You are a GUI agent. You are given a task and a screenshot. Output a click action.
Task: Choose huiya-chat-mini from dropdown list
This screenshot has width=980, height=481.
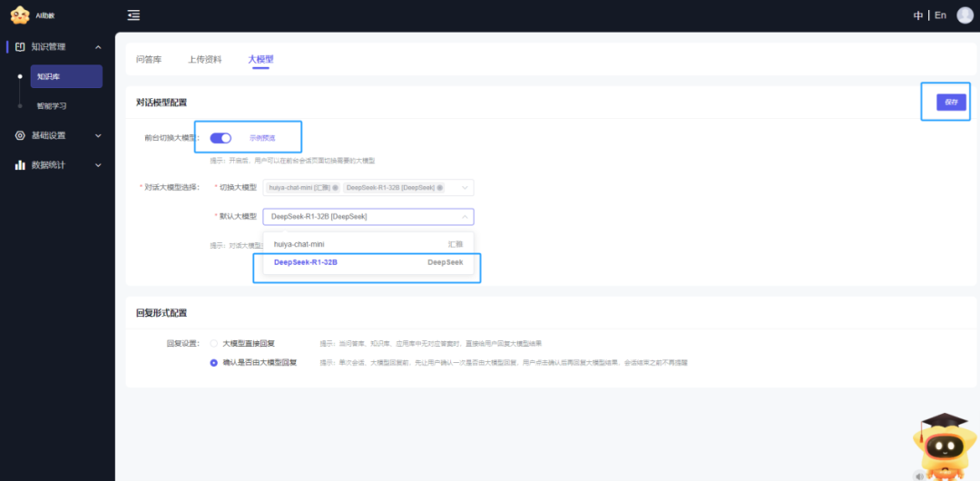pos(368,244)
